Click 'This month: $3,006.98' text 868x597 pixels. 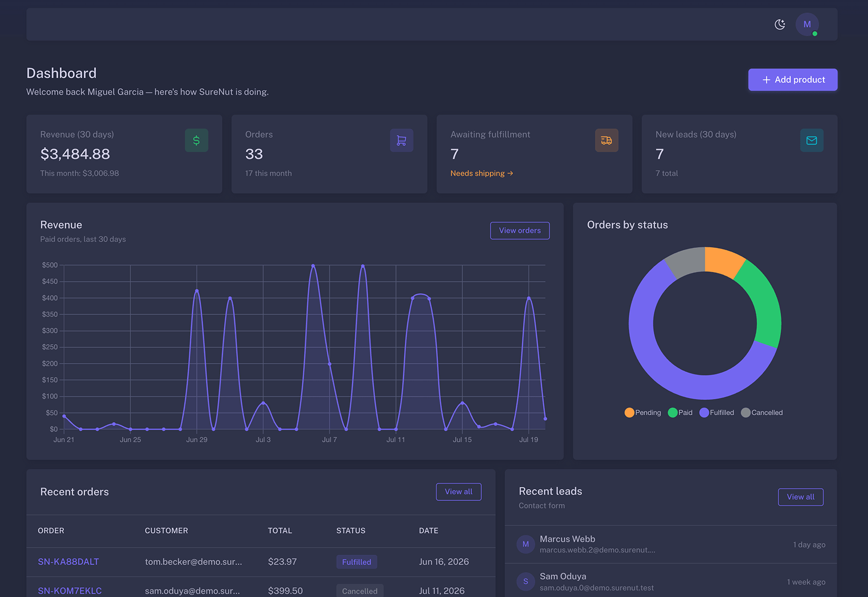80,173
